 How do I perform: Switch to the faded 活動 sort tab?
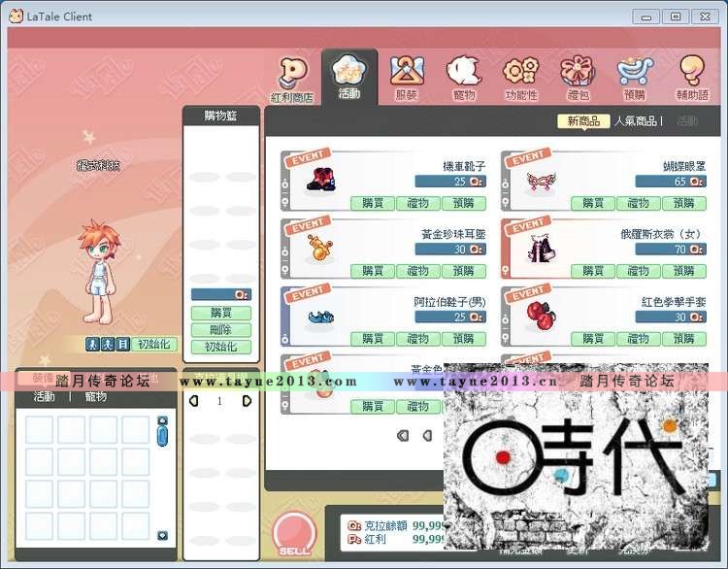pos(687,121)
